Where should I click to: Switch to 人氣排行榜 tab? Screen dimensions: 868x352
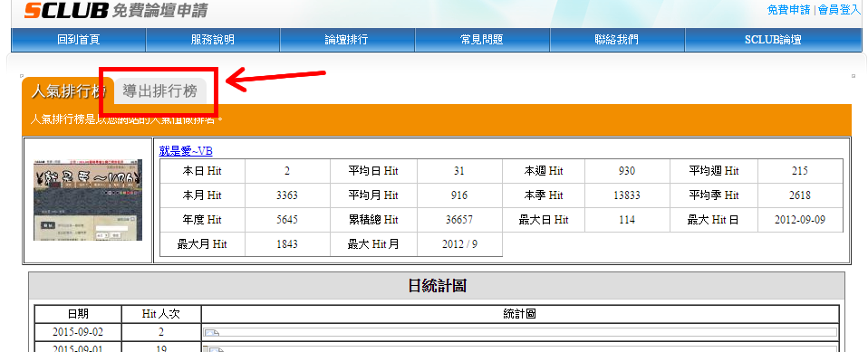tap(68, 91)
